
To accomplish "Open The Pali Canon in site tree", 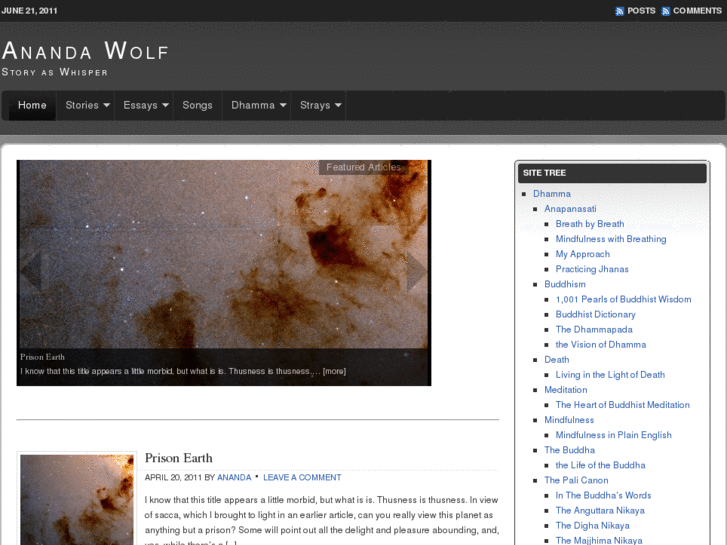I will tap(576, 480).
